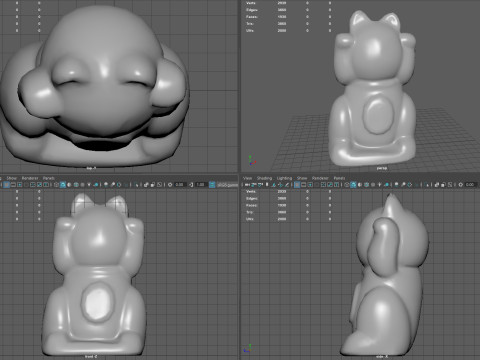
Task: Click the Exposure 0.00 field in front view toolbar
Action: 180,184
